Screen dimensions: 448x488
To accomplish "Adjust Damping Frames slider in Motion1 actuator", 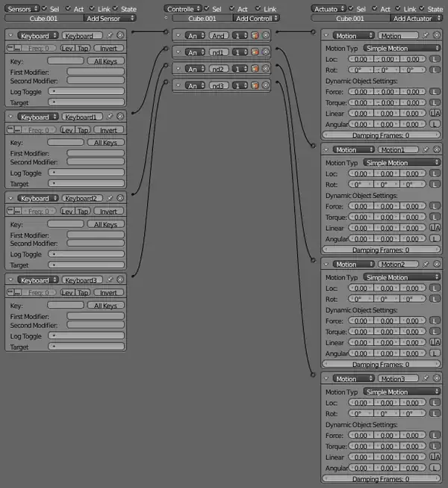I will [381, 250].
